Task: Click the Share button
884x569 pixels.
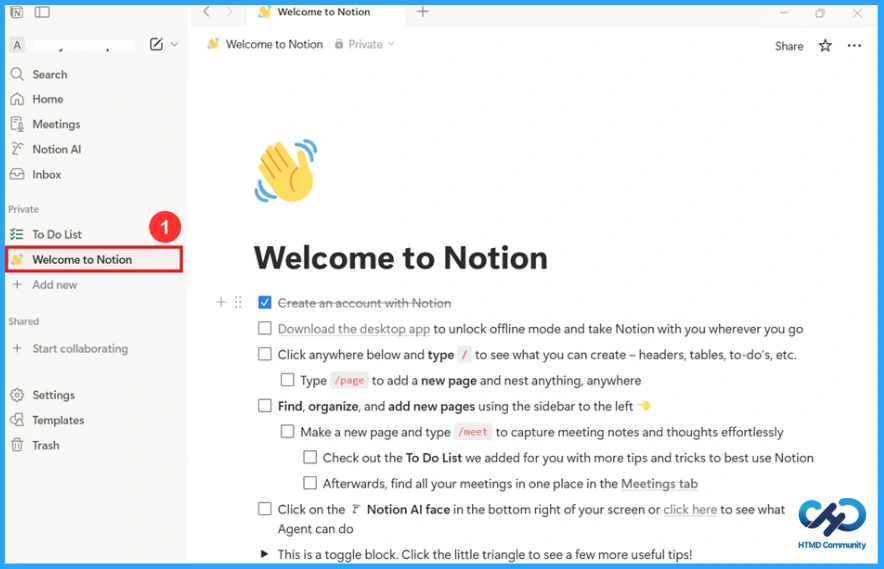Action: click(x=789, y=46)
